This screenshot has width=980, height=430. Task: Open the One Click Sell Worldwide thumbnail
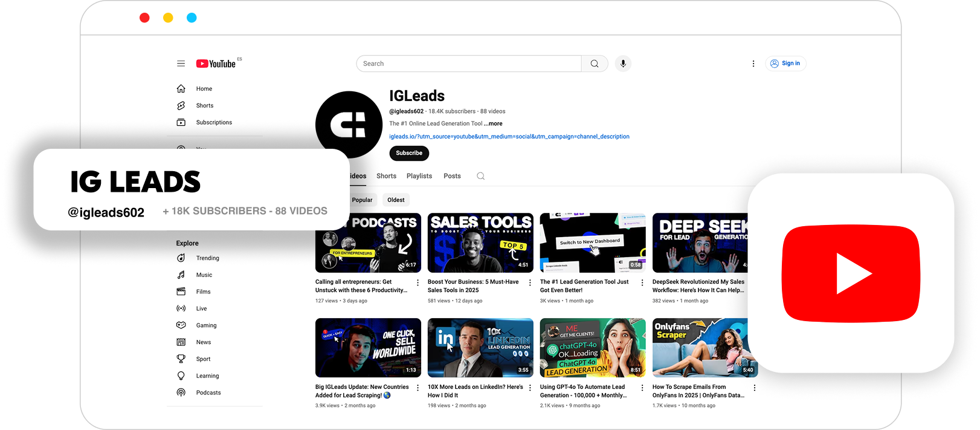(x=368, y=348)
